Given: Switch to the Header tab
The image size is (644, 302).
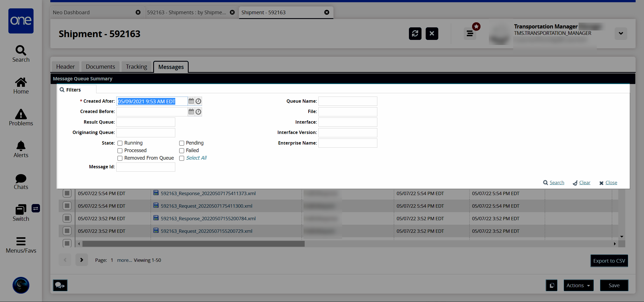Looking at the screenshot, I should pos(66,66).
